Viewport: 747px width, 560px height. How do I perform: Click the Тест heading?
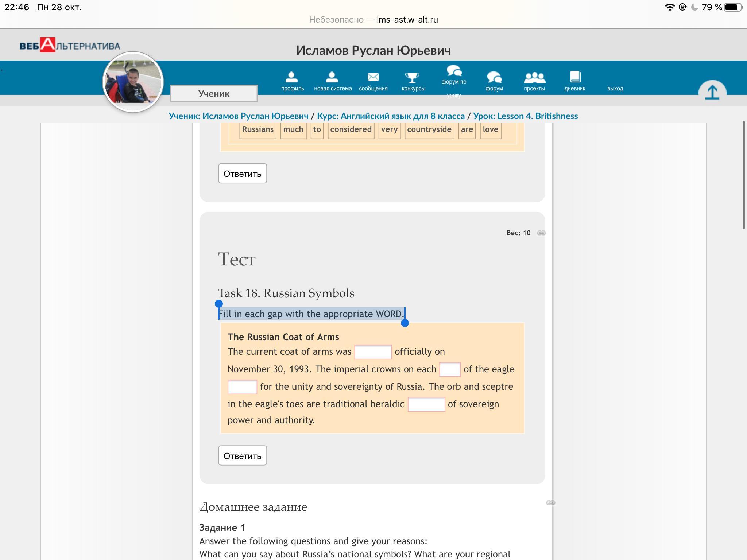click(x=237, y=259)
